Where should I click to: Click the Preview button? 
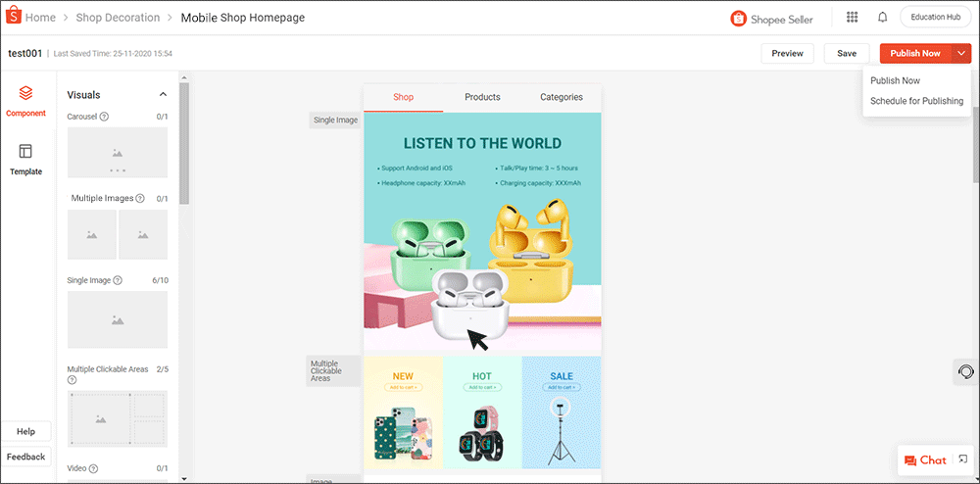click(x=788, y=53)
